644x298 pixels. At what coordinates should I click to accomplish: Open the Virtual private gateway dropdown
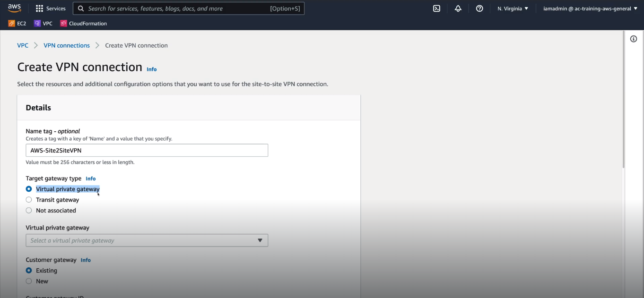point(147,240)
